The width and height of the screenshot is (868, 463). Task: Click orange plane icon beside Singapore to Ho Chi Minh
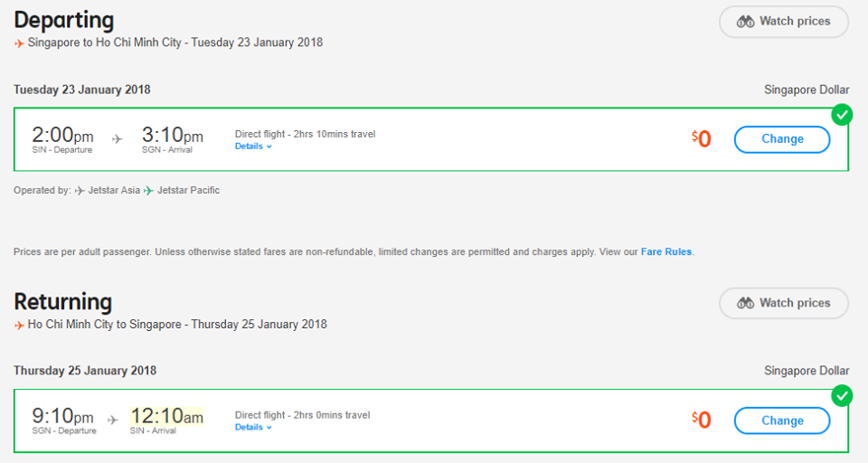[19, 43]
